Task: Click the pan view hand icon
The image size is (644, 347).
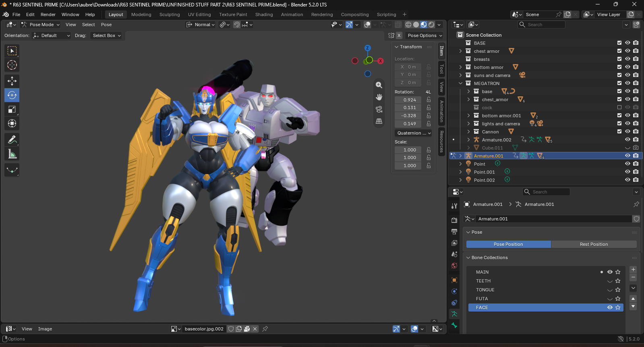Action: pyautogui.click(x=379, y=97)
